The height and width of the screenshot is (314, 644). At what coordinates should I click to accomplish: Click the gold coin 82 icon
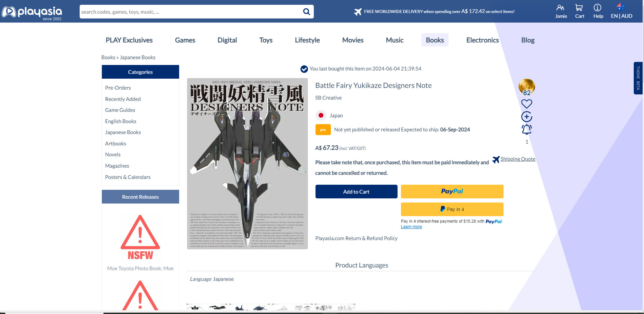pos(527,87)
